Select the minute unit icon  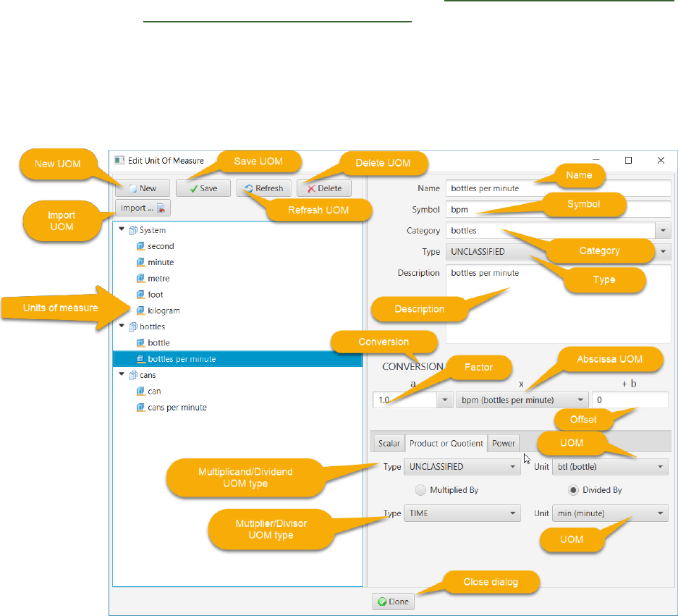coord(140,262)
